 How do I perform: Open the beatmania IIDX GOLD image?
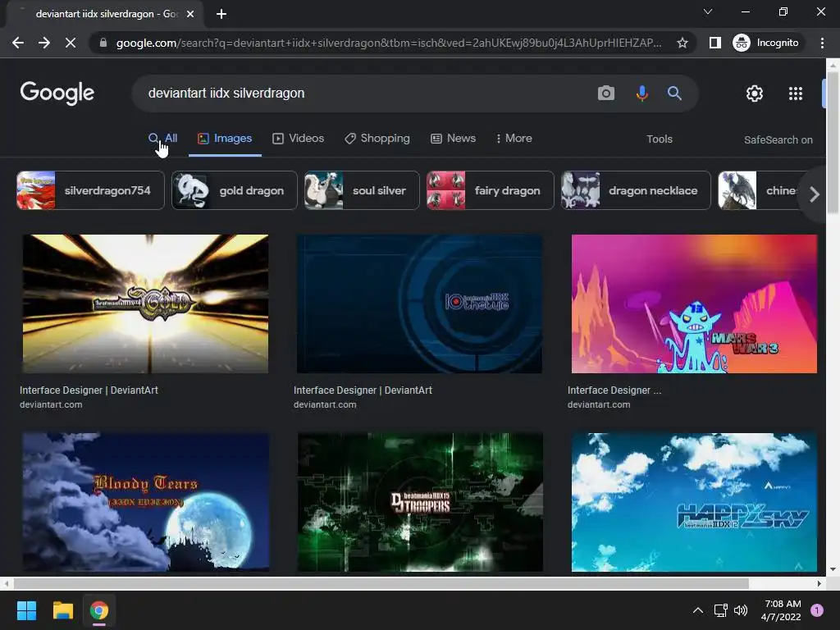(x=145, y=304)
